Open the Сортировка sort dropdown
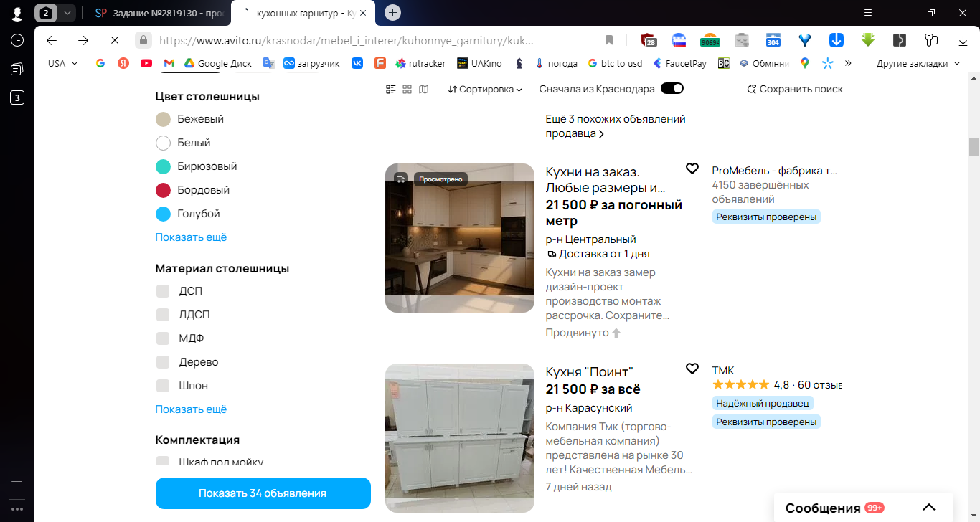Screen dimensions: 980x522 (x=486, y=90)
